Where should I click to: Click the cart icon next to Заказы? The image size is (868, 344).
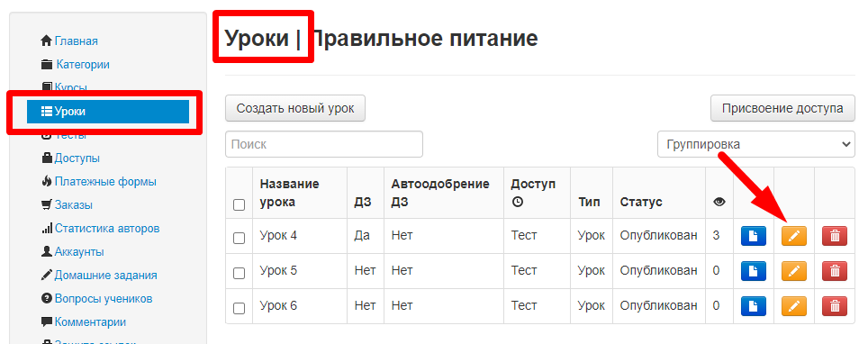click(x=47, y=205)
